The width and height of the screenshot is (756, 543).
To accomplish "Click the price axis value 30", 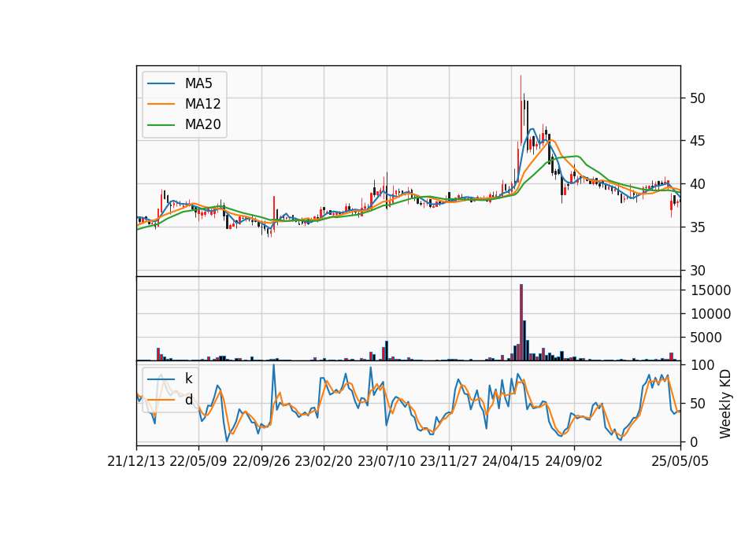I will [697, 271].
